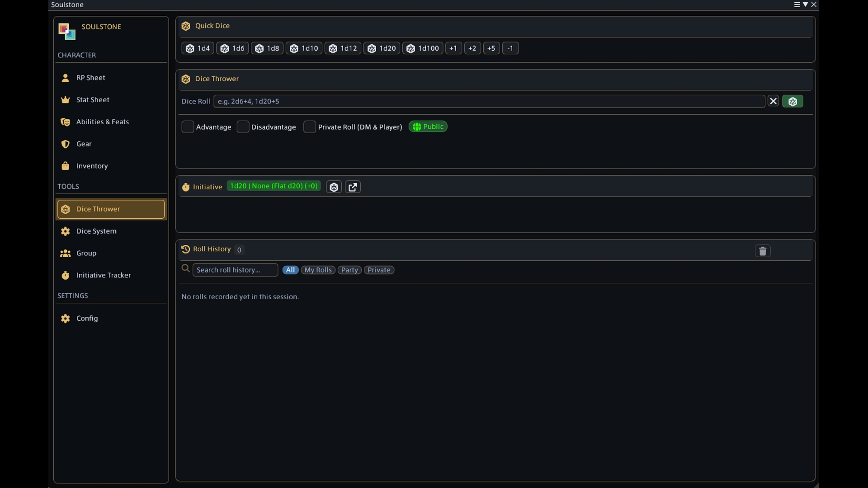Click the Search roll history field
The width and height of the screenshot is (868, 488).
click(235, 270)
